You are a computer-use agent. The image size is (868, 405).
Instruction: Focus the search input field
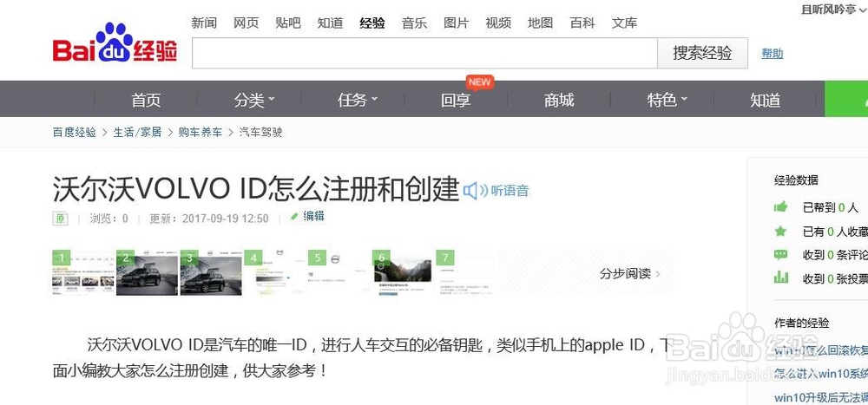click(x=424, y=53)
